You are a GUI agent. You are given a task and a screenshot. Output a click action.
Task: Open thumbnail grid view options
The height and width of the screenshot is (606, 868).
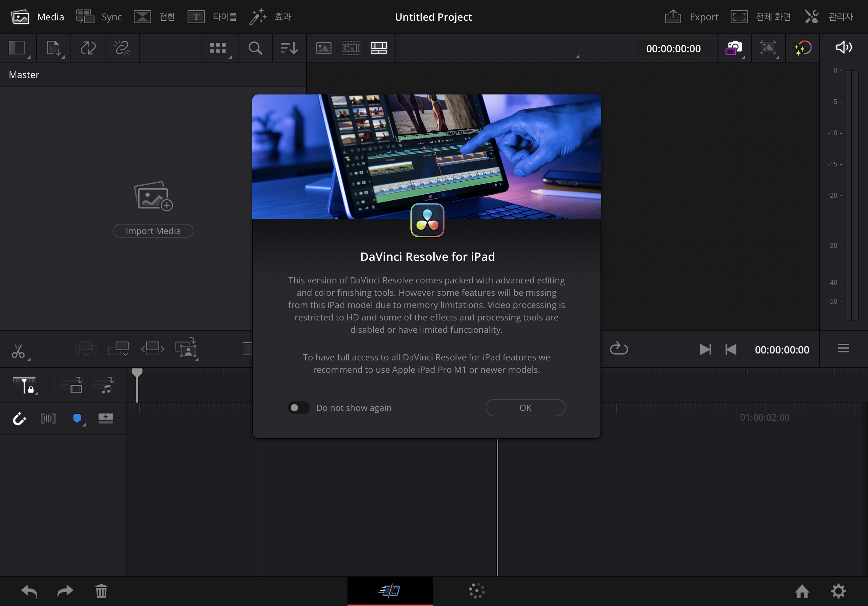tap(218, 48)
